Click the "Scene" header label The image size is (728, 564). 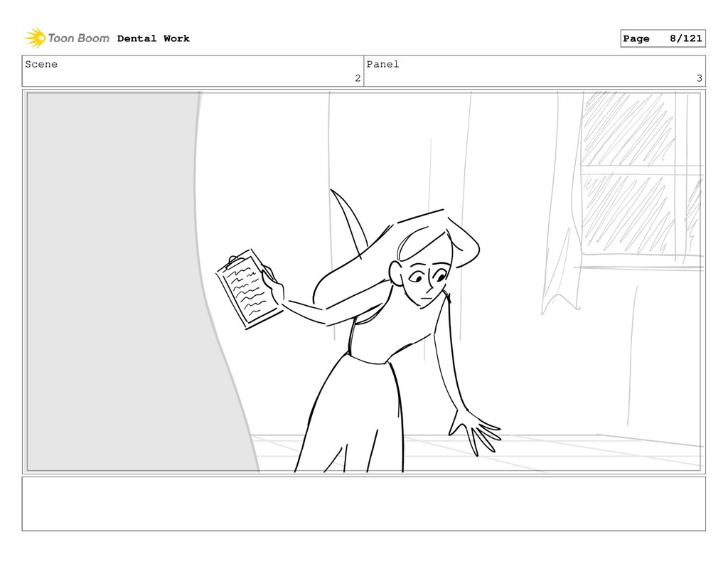(x=41, y=64)
